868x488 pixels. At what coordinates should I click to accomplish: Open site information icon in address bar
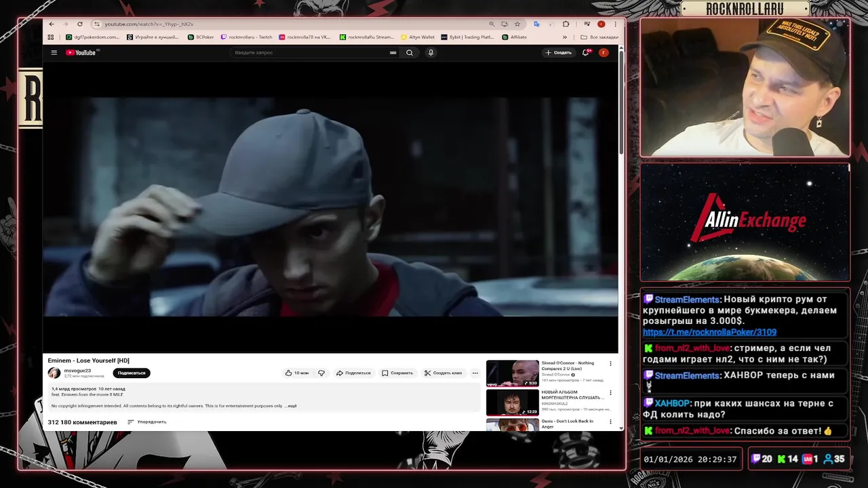tap(97, 24)
